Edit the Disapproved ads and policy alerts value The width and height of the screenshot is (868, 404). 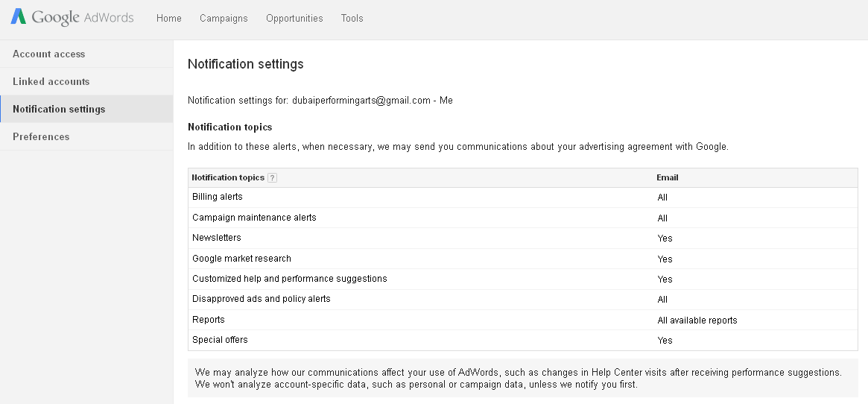[662, 300]
